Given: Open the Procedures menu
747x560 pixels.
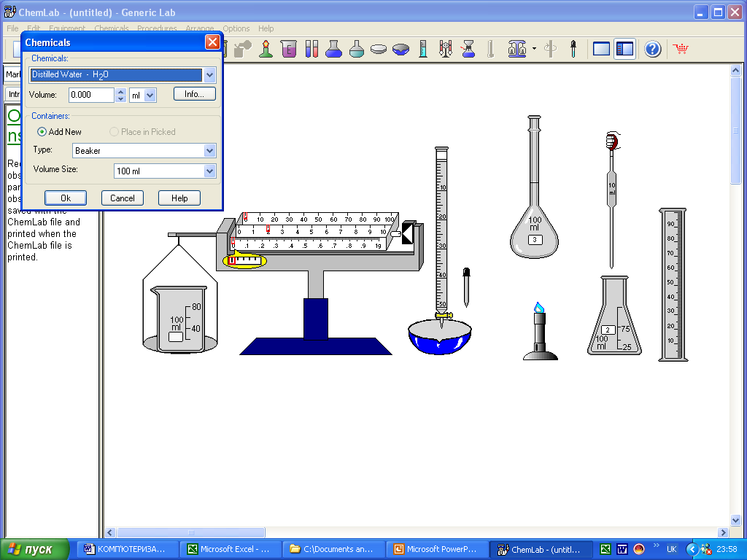Looking at the screenshot, I should [x=157, y=28].
